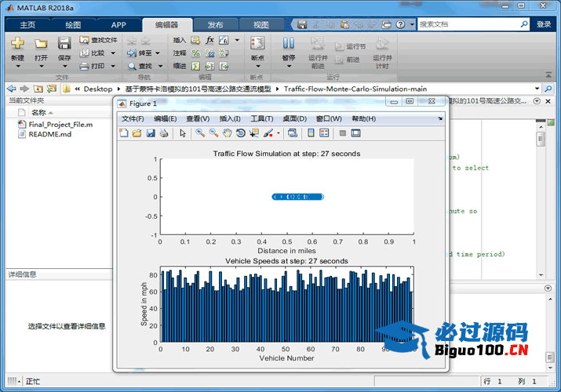
Task: Click the Zoom Out magnifier tool
Action: [x=213, y=133]
